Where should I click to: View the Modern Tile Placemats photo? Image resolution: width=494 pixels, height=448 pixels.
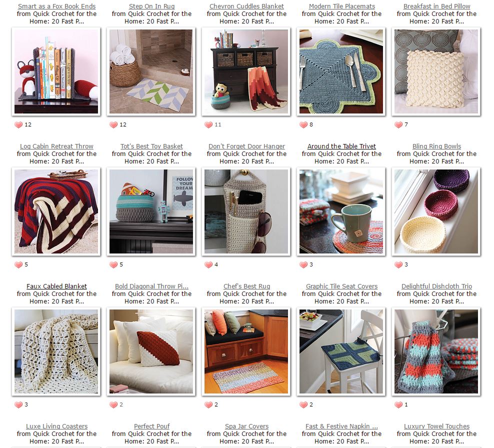click(341, 71)
